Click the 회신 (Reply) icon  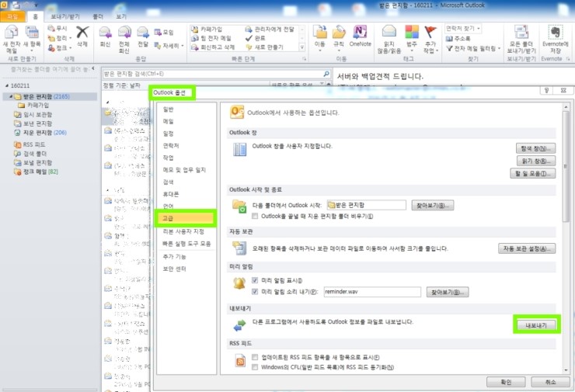105,33
